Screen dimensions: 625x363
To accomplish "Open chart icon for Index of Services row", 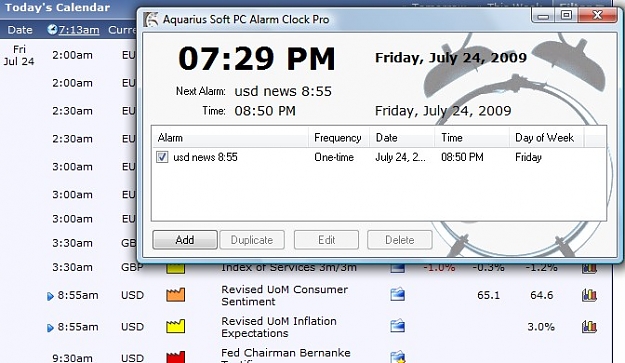I will 589,268.
